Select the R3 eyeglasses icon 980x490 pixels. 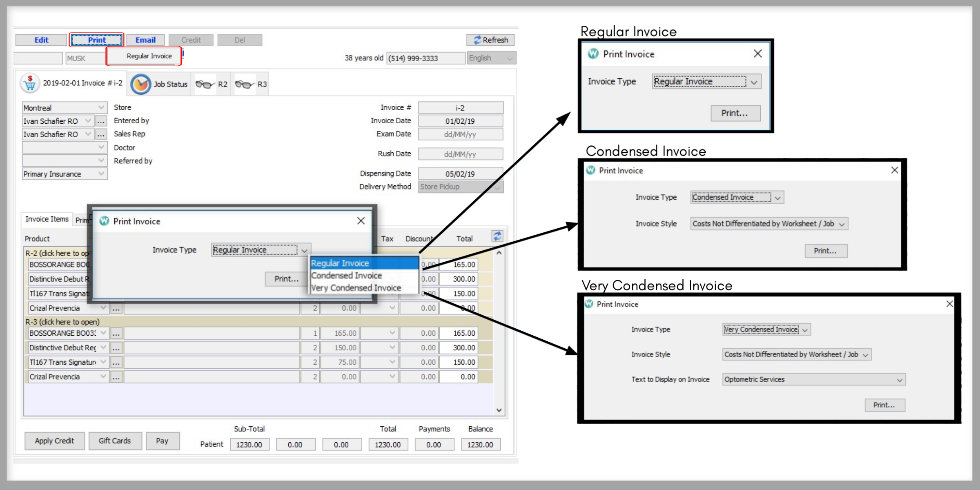coord(244,84)
